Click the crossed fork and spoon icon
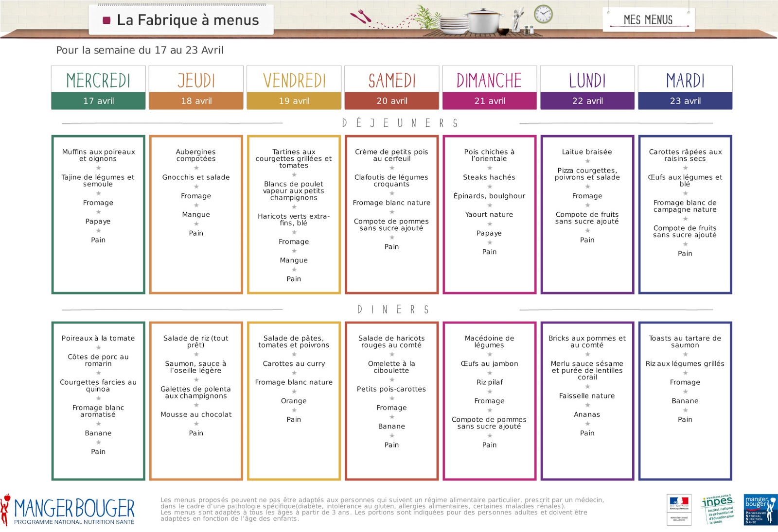The image size is (778, 532). (360, 17)
